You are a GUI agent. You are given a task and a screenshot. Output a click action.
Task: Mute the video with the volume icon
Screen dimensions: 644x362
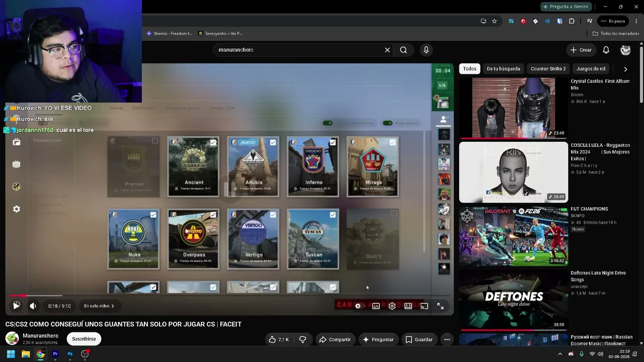(33, 306)
